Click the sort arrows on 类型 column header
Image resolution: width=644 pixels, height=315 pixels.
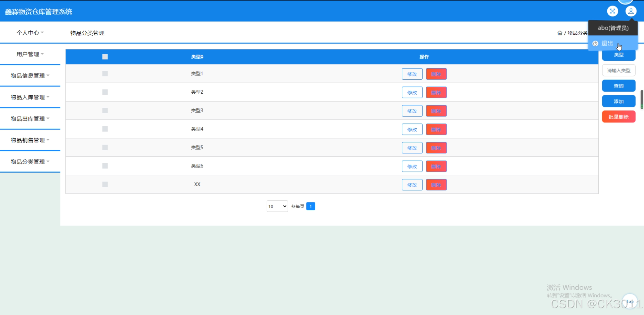(202, 57)
